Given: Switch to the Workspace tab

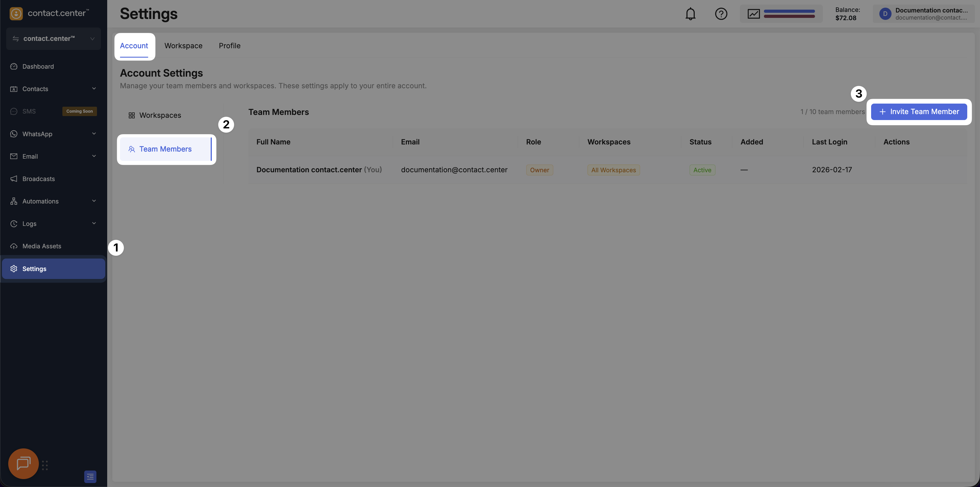Looking at the screenshot, I should [x=183, y=46].
